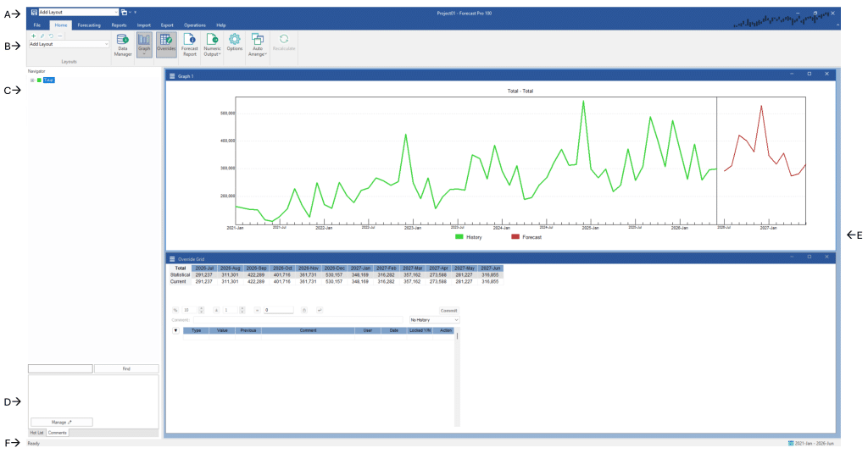
Task: Switch to the Hot List tab
Action: point(37,433)
